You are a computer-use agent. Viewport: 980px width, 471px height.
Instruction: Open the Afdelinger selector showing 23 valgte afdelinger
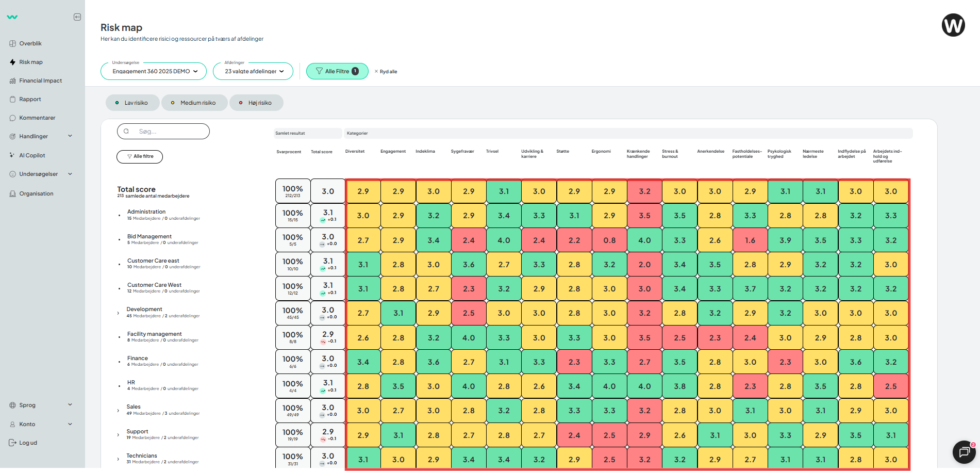(253, 71)
